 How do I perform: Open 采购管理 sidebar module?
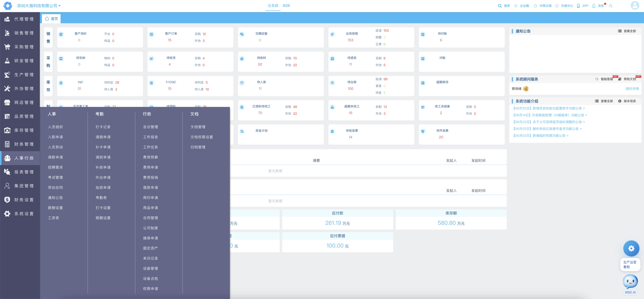pyautogui.click(x=20, y=47)
